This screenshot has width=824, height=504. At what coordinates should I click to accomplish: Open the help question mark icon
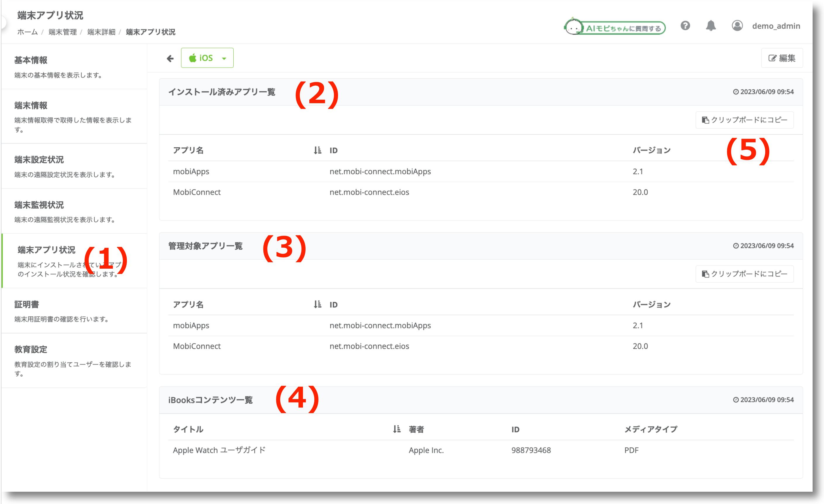point(685,26)
